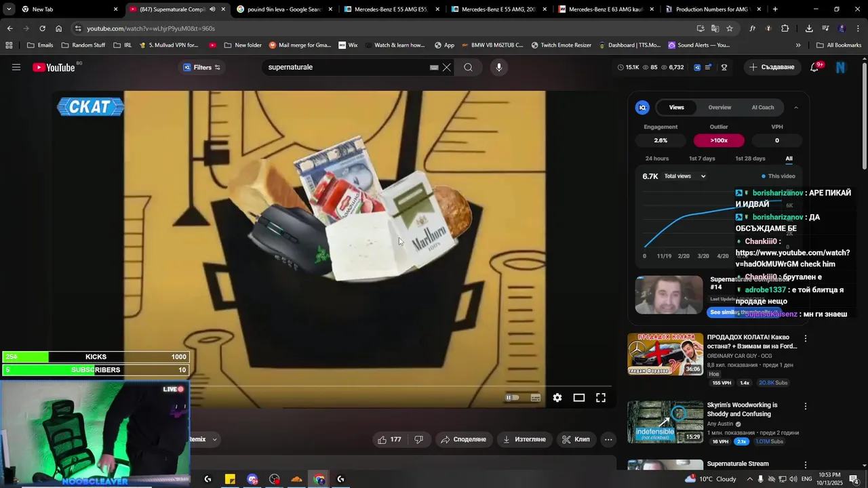Click Supernaturale Stream video title
The height and width of the screenshot is (488, 868).
(738, 464)
